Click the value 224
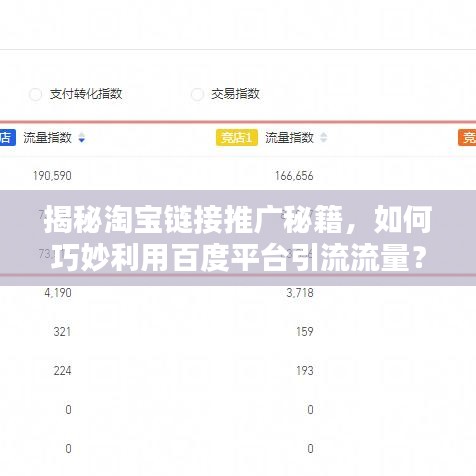Viewport: 476px width, 476px height. pos(62,371)
